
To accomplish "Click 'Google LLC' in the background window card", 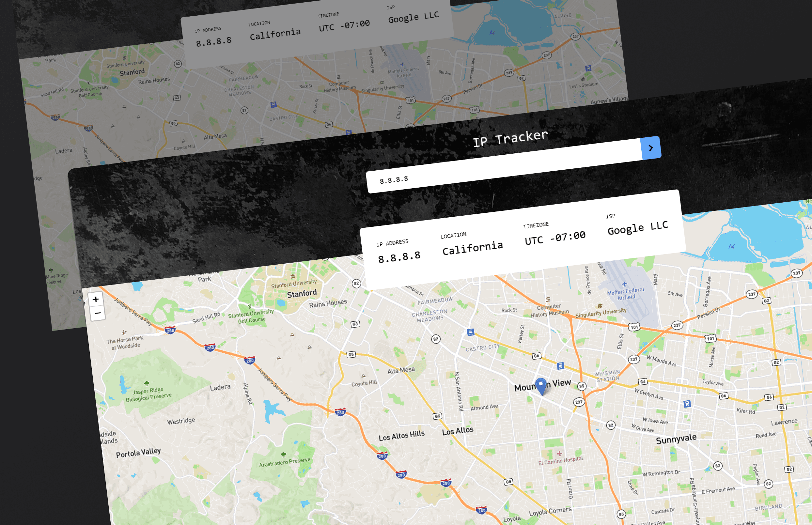I will (x=414, y=17).
